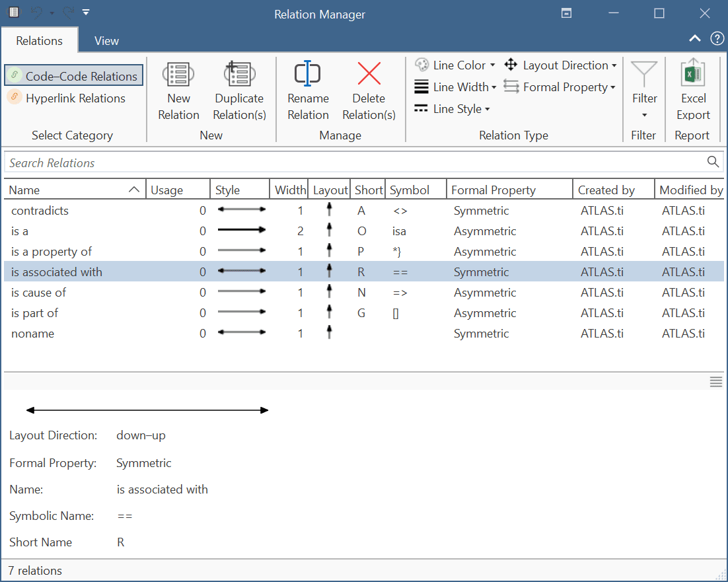Sort by the Formal Property column header
Image resolution: width=728 pixels, height=582 pixels.
(x=510, y=190)
